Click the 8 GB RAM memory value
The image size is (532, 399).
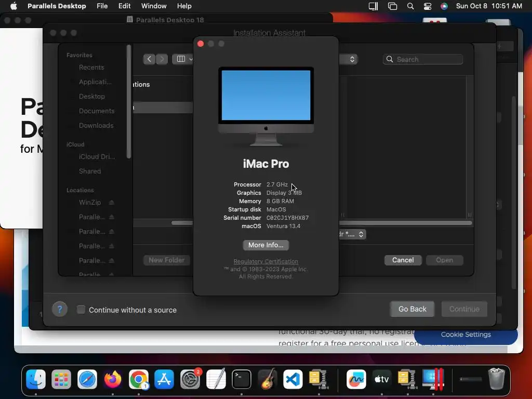[x=280, y=201]
